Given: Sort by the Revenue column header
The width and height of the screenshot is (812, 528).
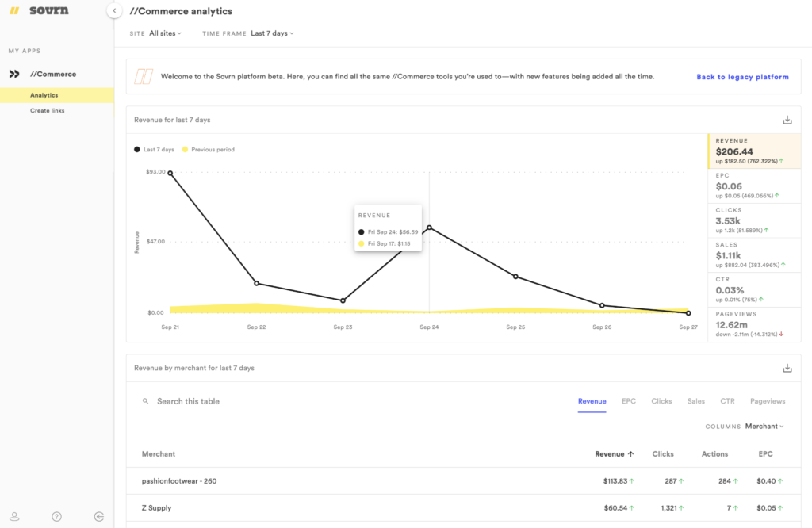Looking at the screenshot, I should tap(610, 454).
